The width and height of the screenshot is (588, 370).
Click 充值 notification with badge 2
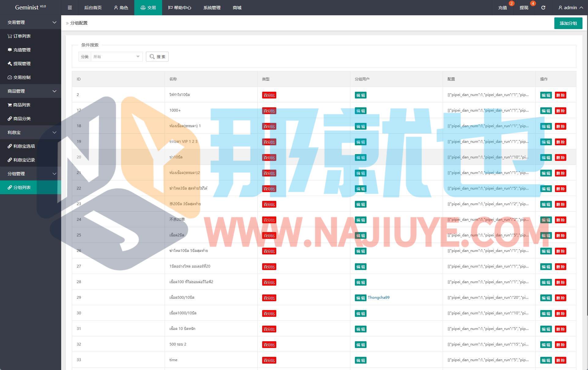pyautogui.click(x=502, y=8)
